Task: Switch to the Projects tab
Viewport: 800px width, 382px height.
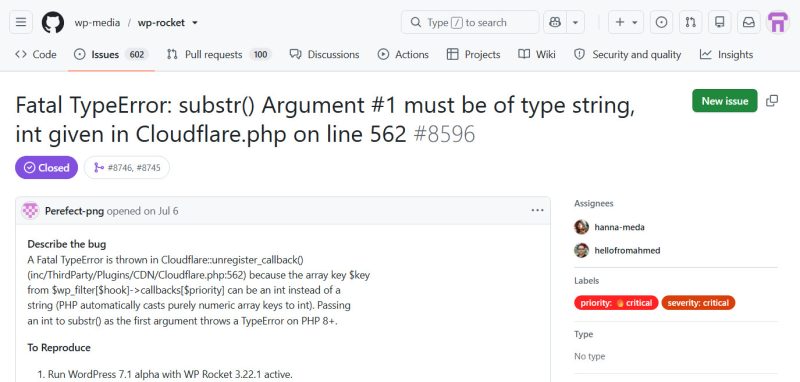Action: 473,55
